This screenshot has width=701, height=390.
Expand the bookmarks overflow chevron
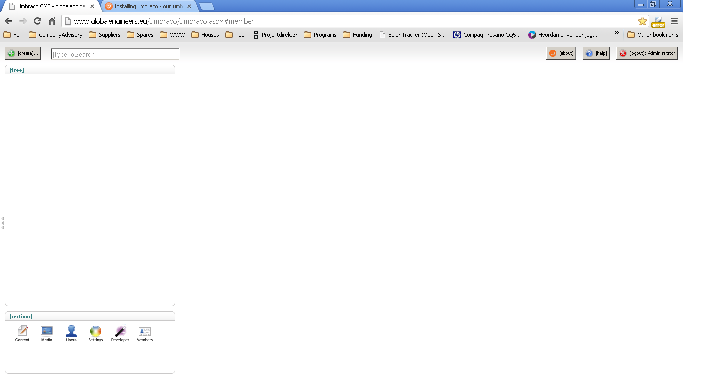point(617,34)
